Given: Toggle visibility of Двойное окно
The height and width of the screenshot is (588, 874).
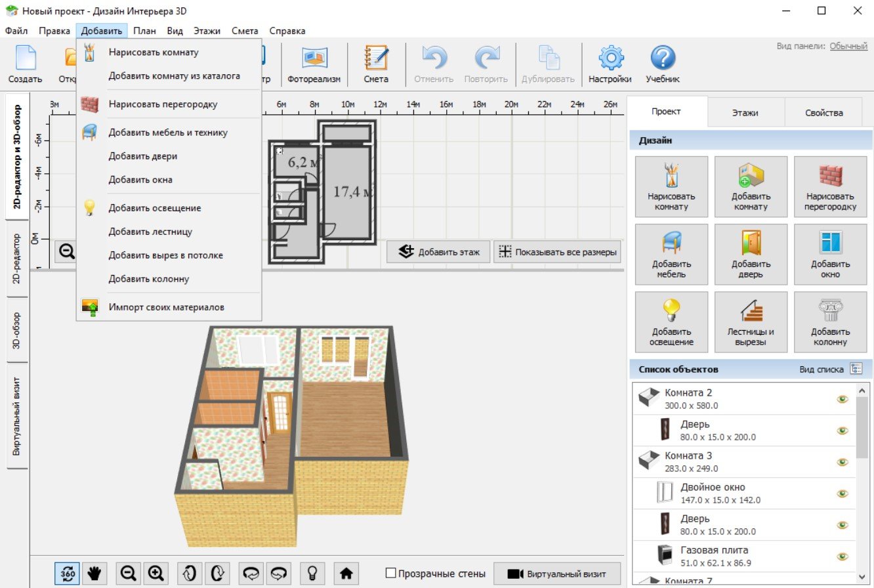Looking at the screenshot, I should click(843, 493).
